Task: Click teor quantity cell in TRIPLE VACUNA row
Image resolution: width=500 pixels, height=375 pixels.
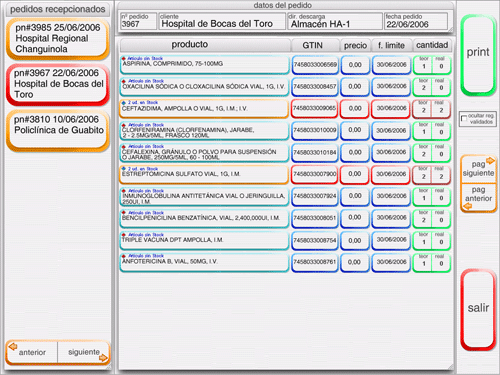Action: click(x=423, y=242)
